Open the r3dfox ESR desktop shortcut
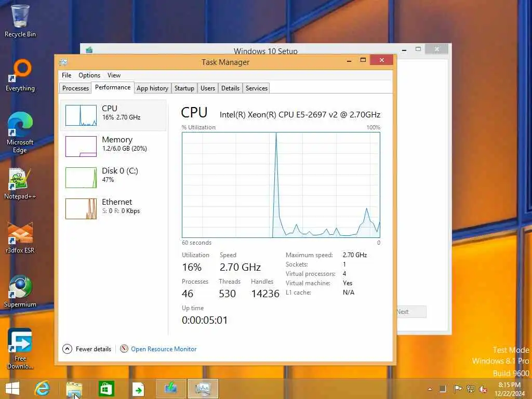 coord(20,237)
